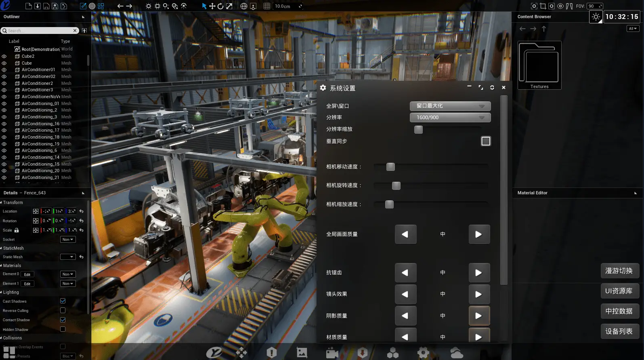The image size is (644, 360).
Task: Click the cloud weather icon in bottom bar
Action: pyautogui.click(x=456, y=353)
